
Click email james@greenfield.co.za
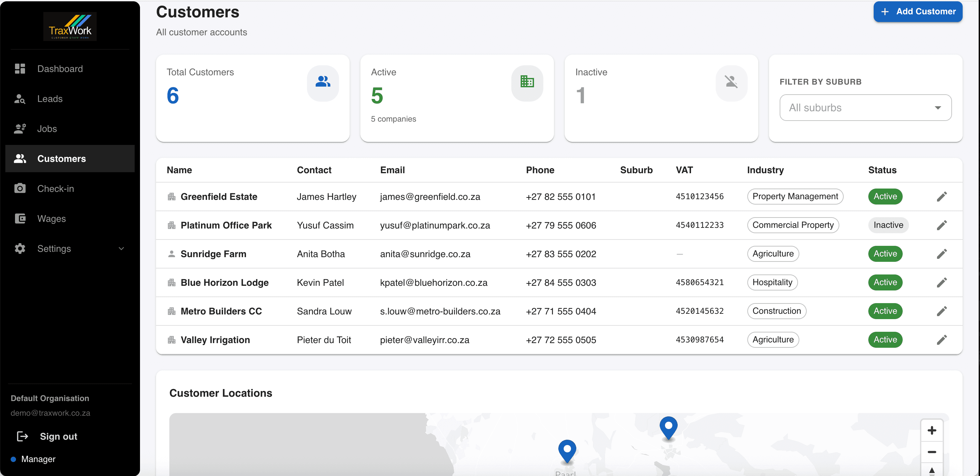coord(430,197)
